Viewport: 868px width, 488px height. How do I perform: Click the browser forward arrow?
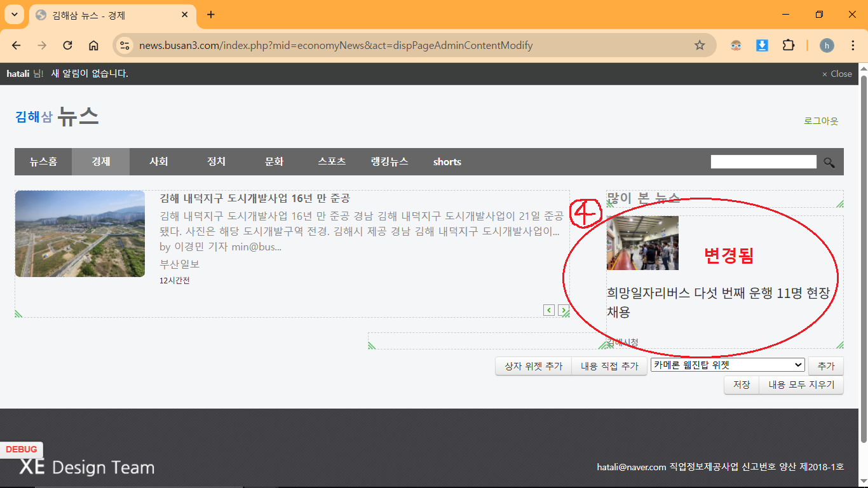click(x=42, y=45)
